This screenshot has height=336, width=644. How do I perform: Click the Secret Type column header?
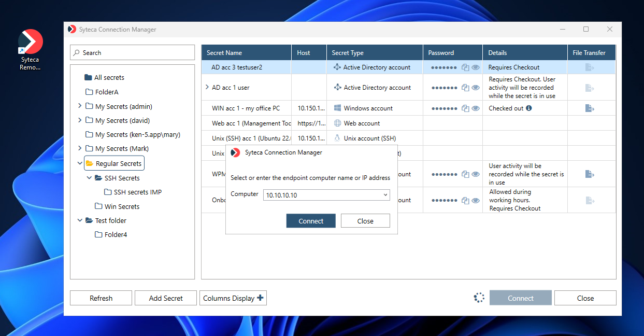[x=348, y=53]
